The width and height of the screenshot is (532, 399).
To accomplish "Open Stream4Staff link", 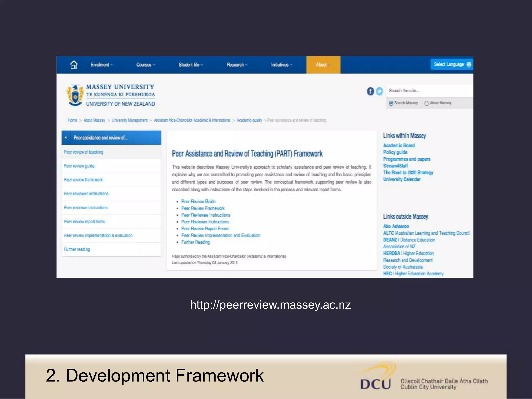I will (x=396, y=166).
